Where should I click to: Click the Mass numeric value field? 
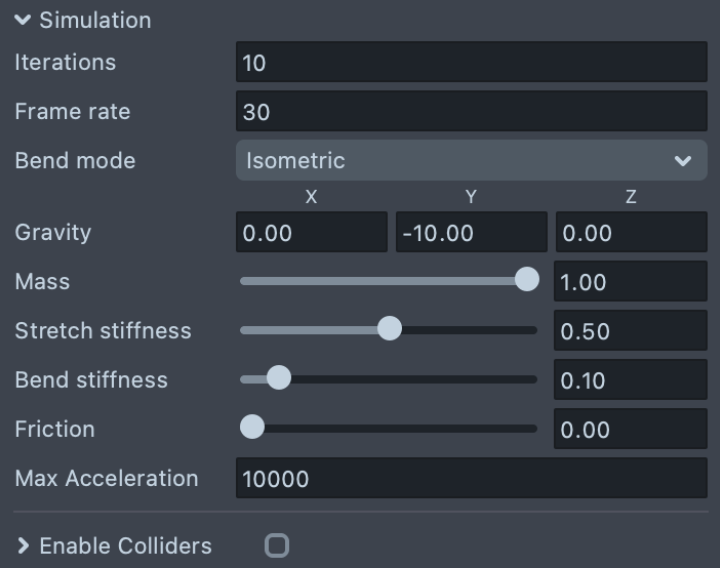click(630, 282)
